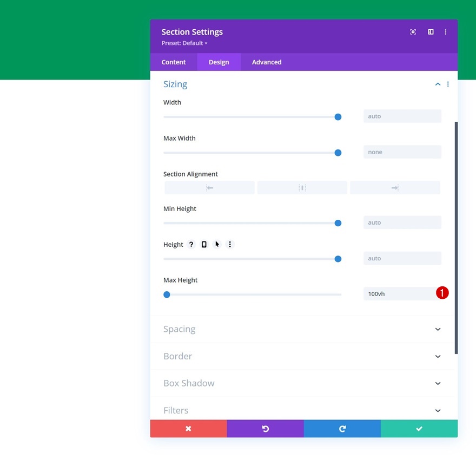Click the Width slider handle
Screen dimensions: 476x459
(x=338, y=117)
